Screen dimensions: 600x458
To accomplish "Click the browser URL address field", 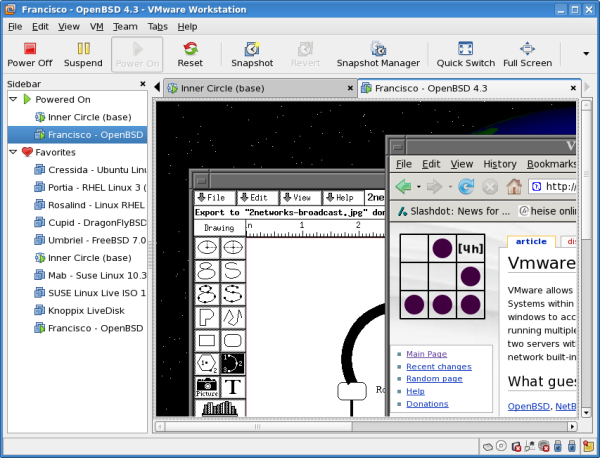I will coord(552,187).
